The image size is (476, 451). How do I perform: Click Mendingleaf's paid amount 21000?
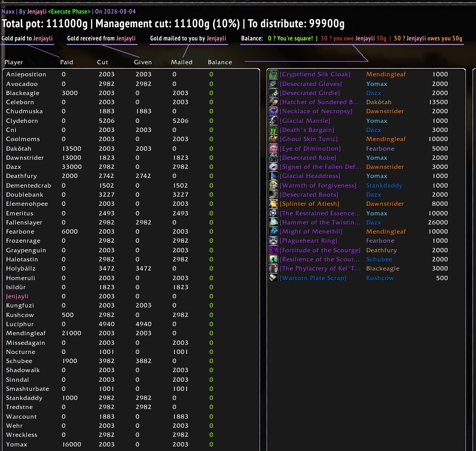[x=72, y=333]
